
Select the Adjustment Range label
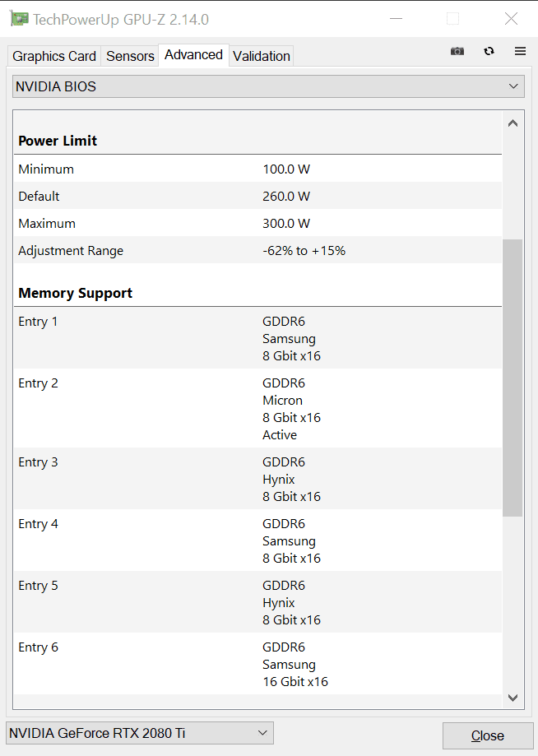(71, 251)
